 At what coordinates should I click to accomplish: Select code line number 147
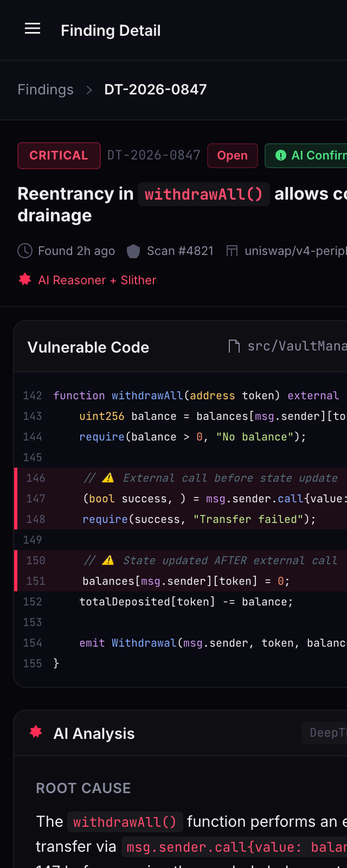(36, 499)
